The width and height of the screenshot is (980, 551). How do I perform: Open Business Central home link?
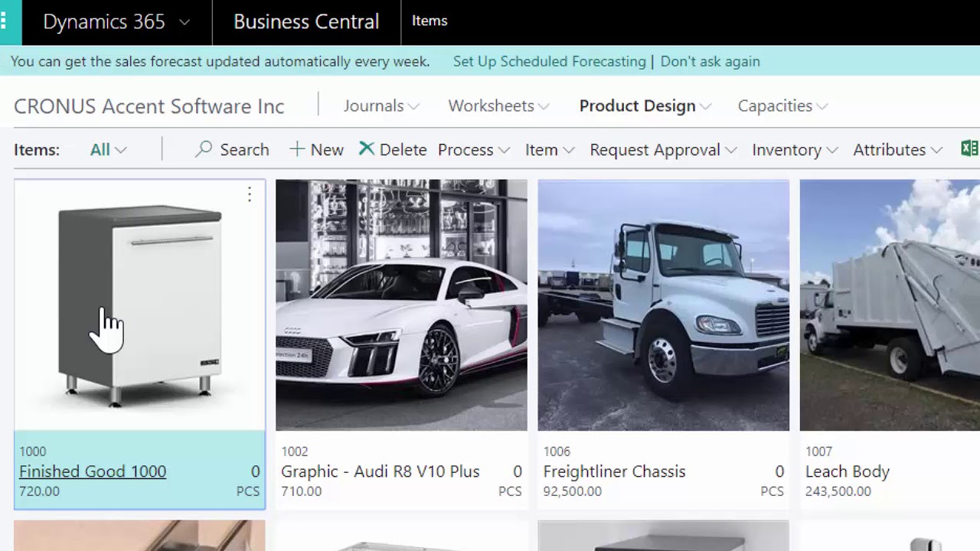[x=306, y=21]
